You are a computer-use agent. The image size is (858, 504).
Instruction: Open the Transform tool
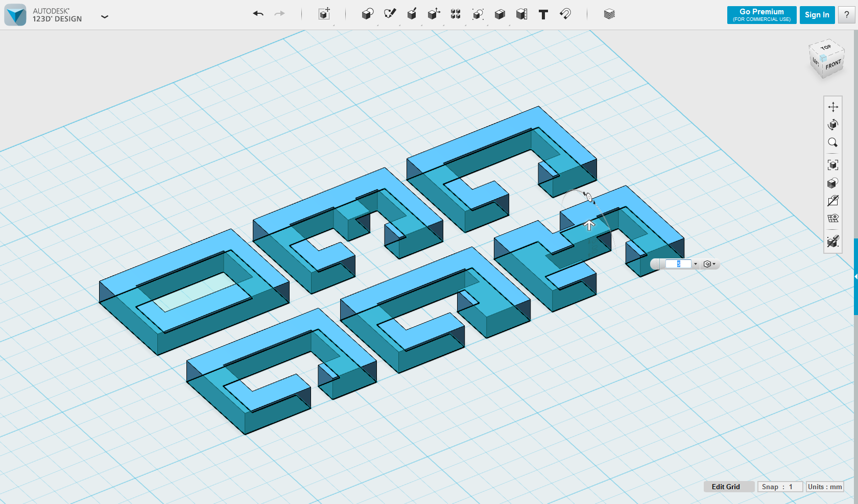point(324,14)
